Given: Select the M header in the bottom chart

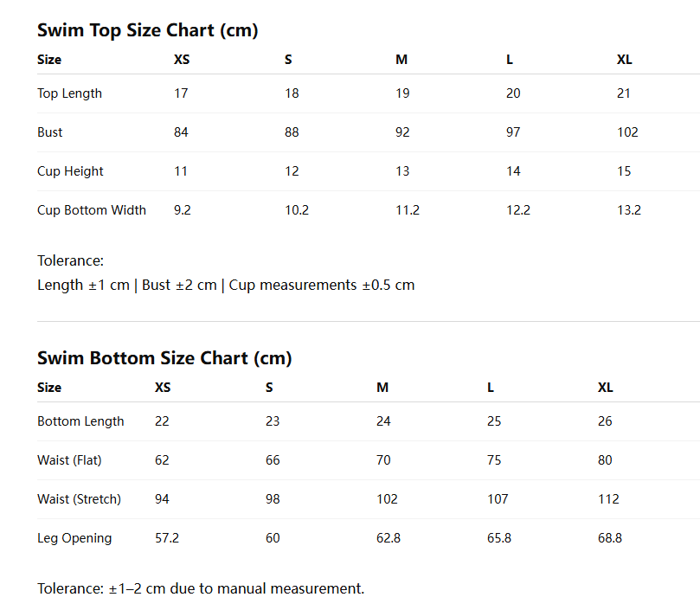Looking at the screenshot, I should click(x=382, y=387).
